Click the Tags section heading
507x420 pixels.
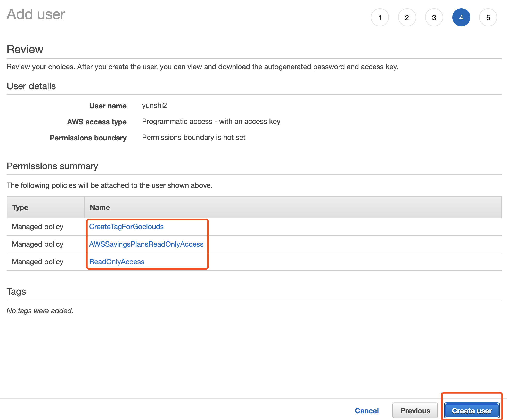[x=16, y=292]
